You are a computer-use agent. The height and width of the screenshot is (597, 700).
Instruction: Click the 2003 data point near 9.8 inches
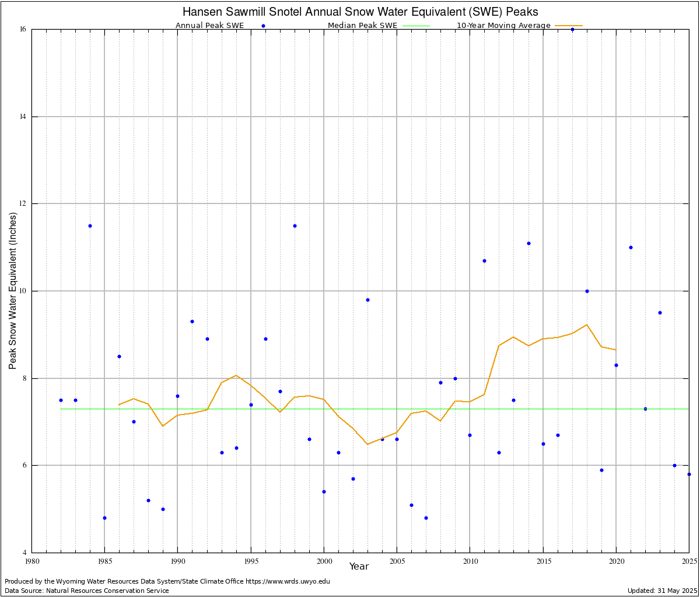coord(367,300)
